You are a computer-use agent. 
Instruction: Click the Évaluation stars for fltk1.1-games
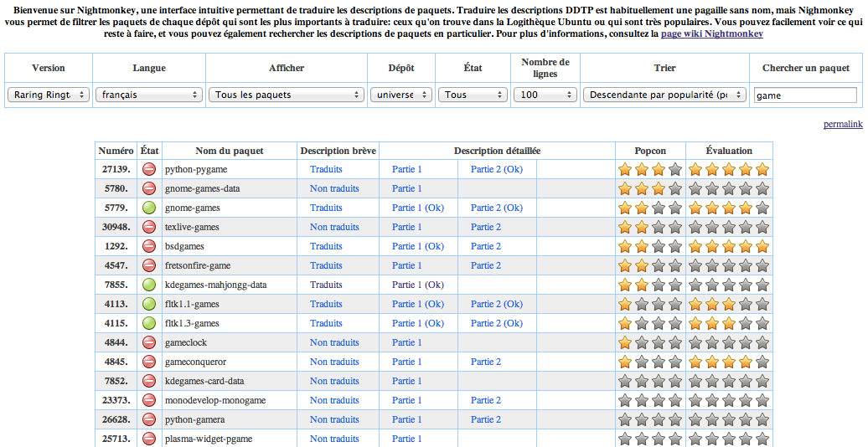[729, 304]
